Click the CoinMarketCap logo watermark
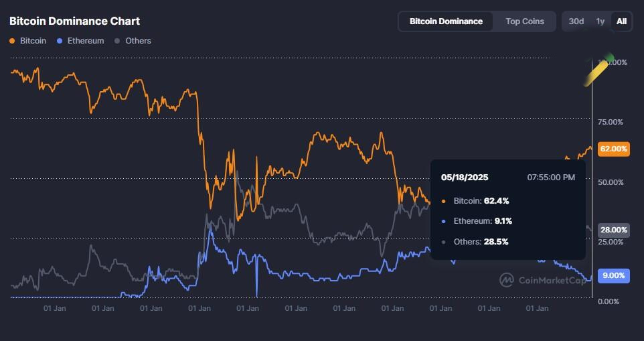Screen dimensions: 644x341 (x=543, y=279)
